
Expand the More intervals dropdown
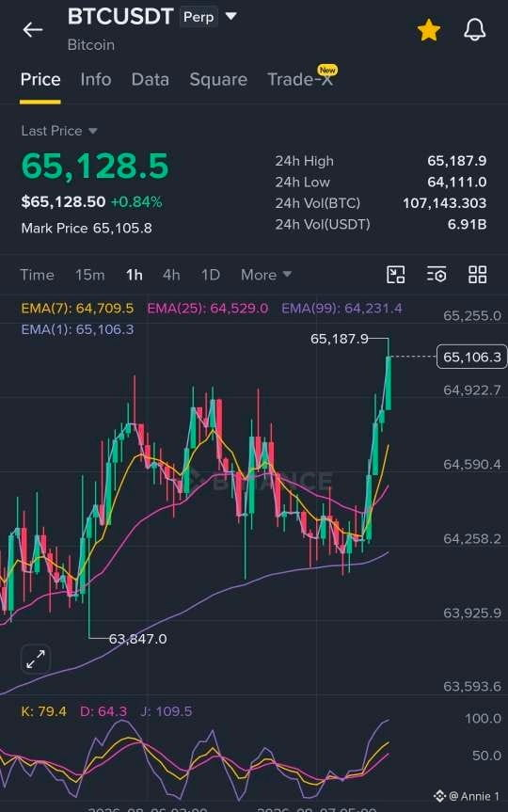266,275
